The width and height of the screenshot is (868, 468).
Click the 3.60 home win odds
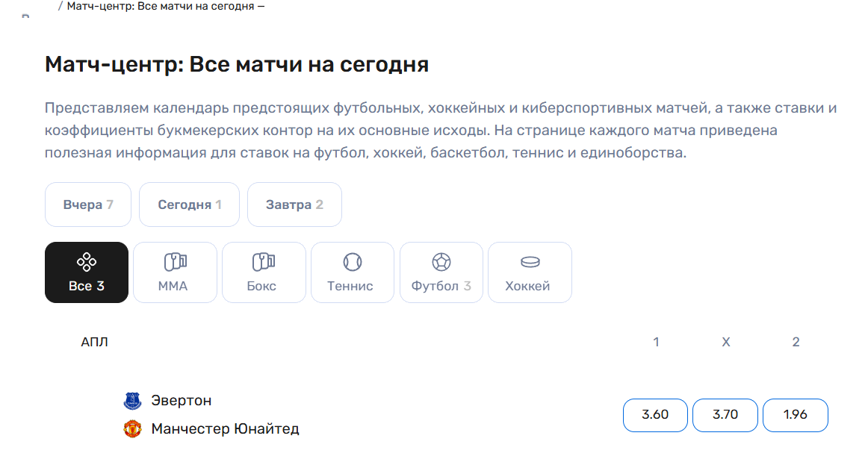click(655, 415)
